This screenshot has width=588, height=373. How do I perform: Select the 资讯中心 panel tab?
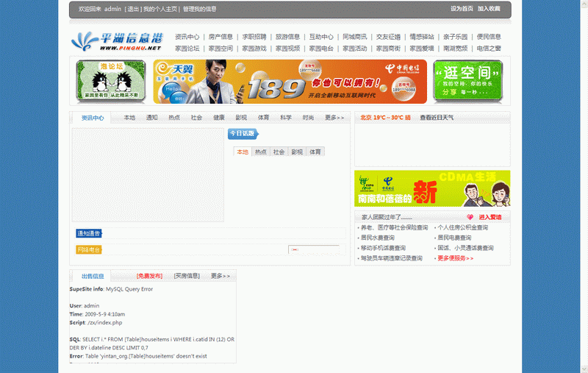[x=93, y=118]
